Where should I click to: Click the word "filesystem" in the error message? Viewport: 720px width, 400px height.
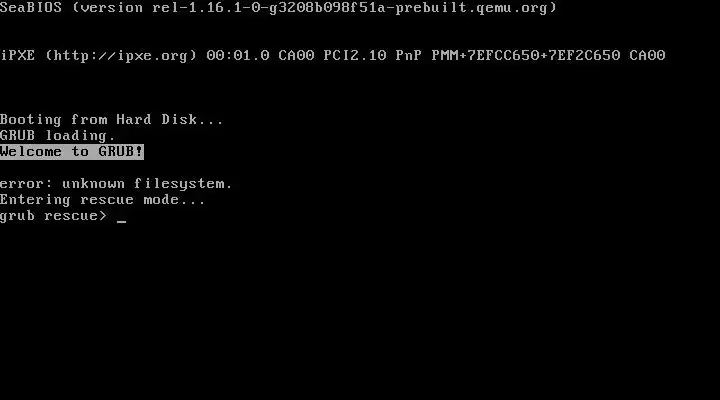tap(179, 184)
